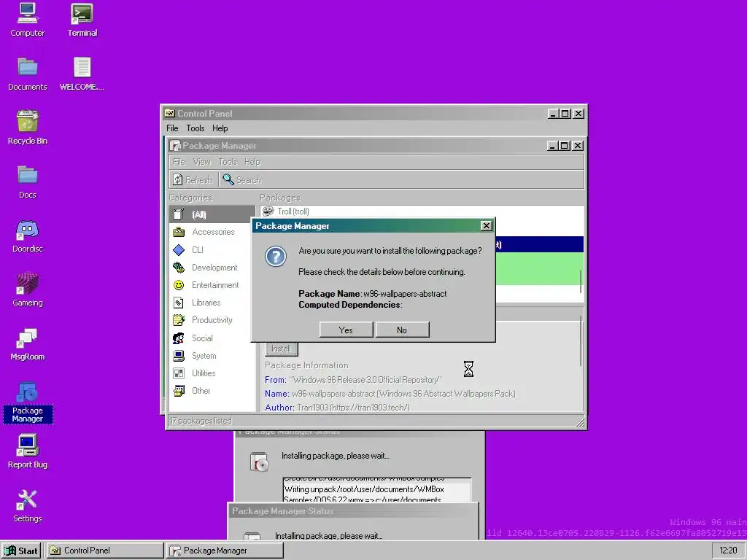Select the Accessories category
Viewport: 747px width, 560px height.
[212, 232]
